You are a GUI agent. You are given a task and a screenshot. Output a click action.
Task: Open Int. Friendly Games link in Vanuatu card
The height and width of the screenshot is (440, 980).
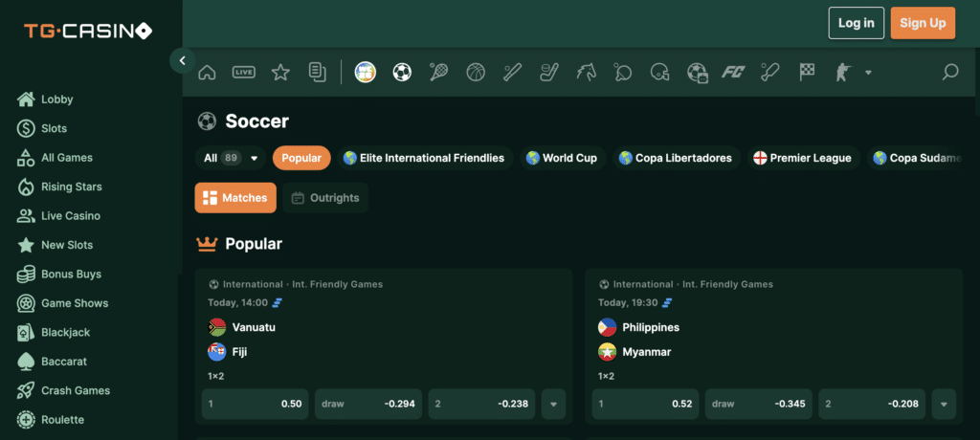(x=338, y=284)
